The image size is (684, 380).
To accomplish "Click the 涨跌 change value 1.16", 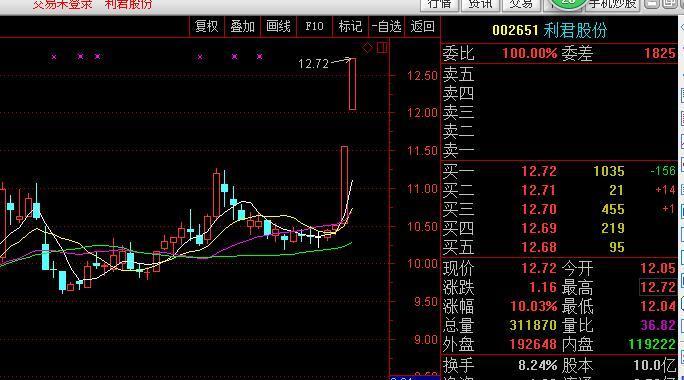I will pyautogui.click(x=543, y=287).
